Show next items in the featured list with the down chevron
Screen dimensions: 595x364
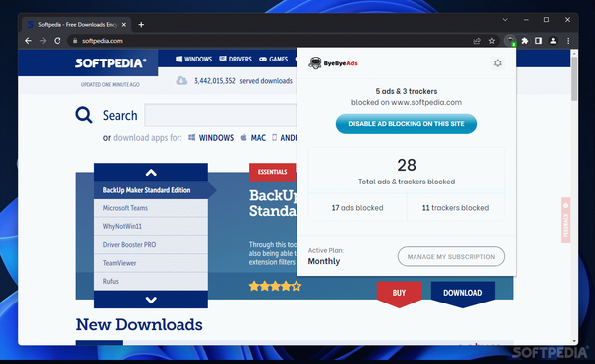(151, 300)
